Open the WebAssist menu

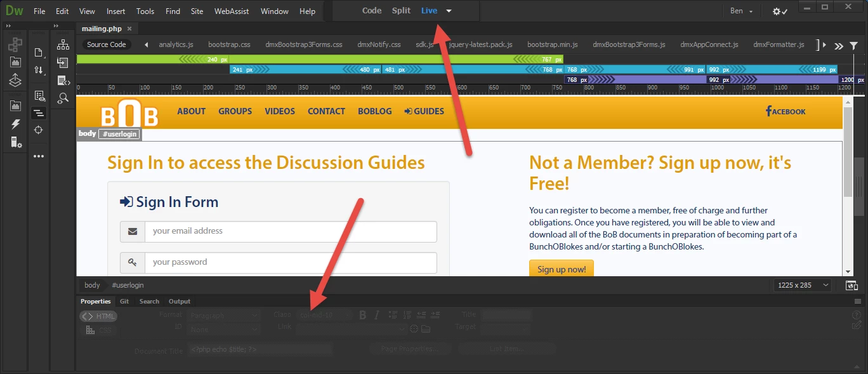(232, 11)
